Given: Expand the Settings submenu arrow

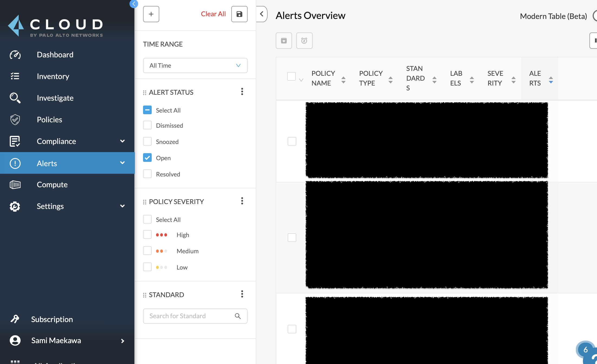Looking at the screenshot, I should tap(122, 206).
